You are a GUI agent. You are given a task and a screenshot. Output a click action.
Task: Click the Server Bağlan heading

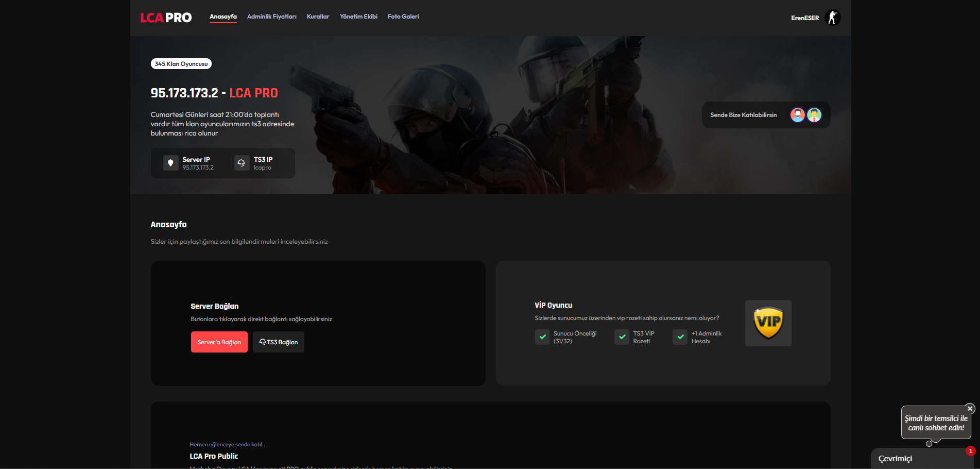[x=215, y=306]
